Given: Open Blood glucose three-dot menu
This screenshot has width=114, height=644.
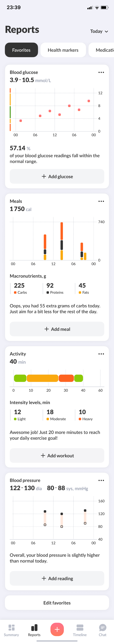Looking at the screenshot, I should [x=101, y=72].
